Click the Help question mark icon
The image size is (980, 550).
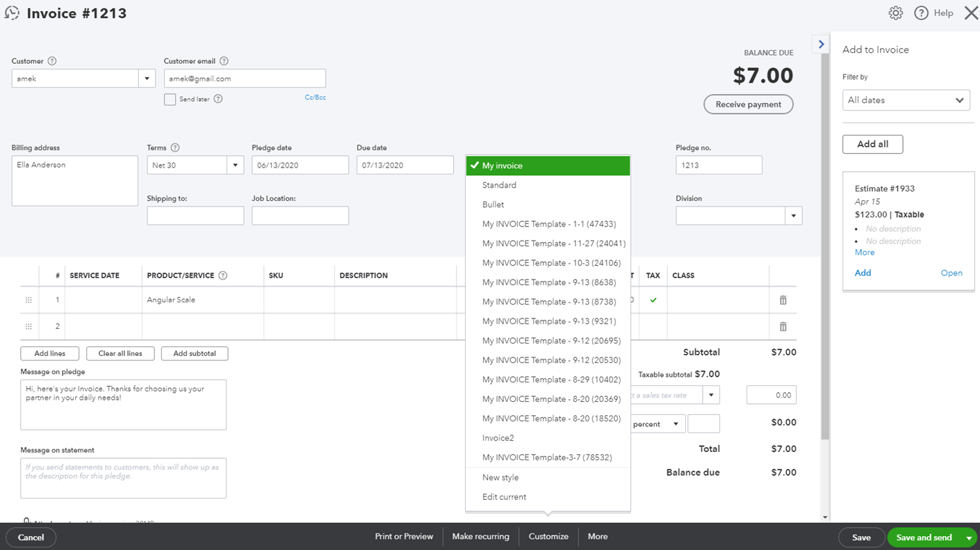click(x=921, y=13)
